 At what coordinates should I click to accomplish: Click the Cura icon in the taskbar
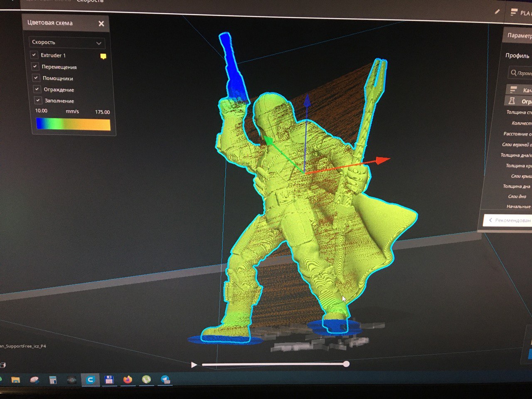90,379
